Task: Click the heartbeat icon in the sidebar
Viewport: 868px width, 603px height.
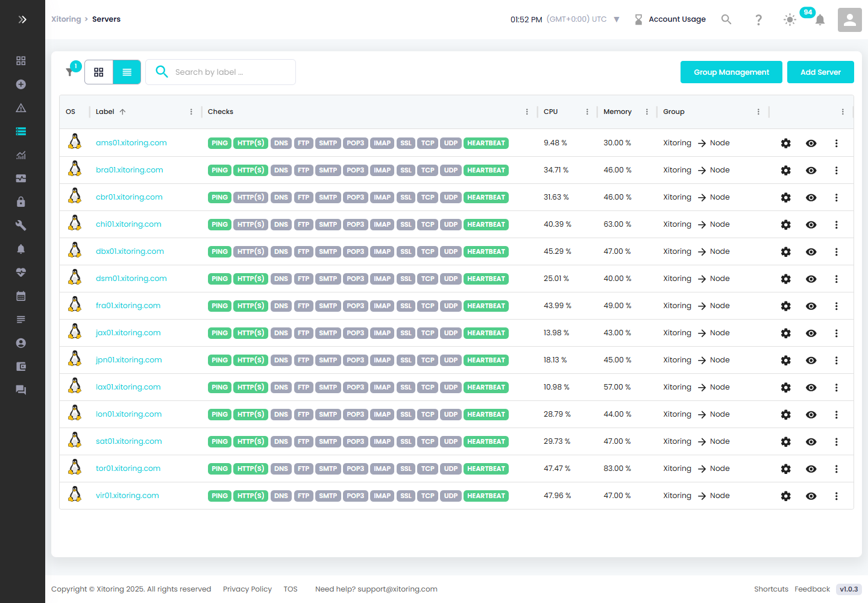Action: click(x=21, y=272)
